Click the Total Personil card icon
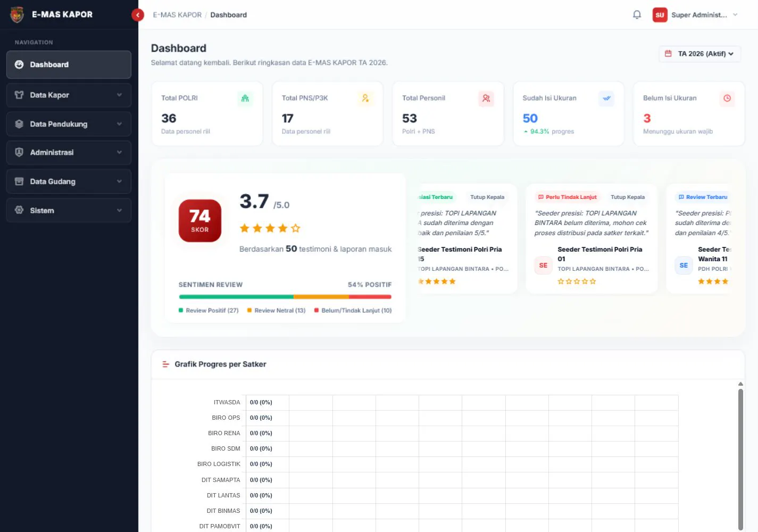Image resolution: width=758 pixels, height=532 pixels. 486,98
